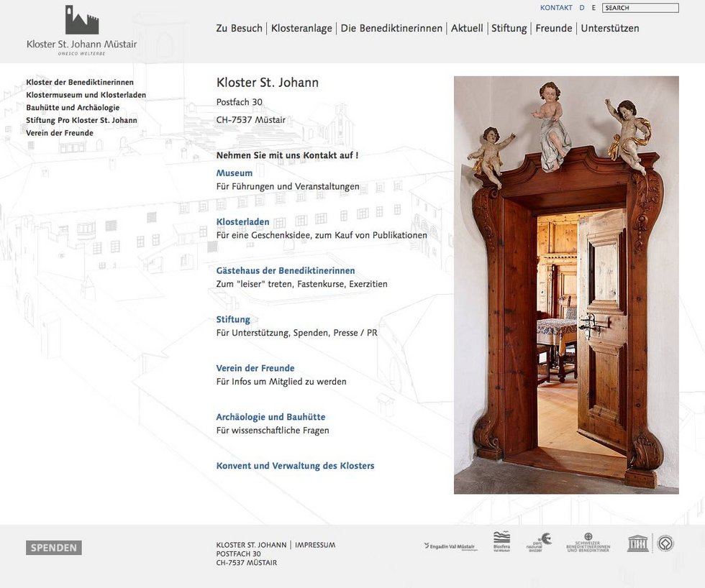Switch language to English with E
The width and height of the screenshot is (705, 588).
pyautogui.click(x=593, y=8)
